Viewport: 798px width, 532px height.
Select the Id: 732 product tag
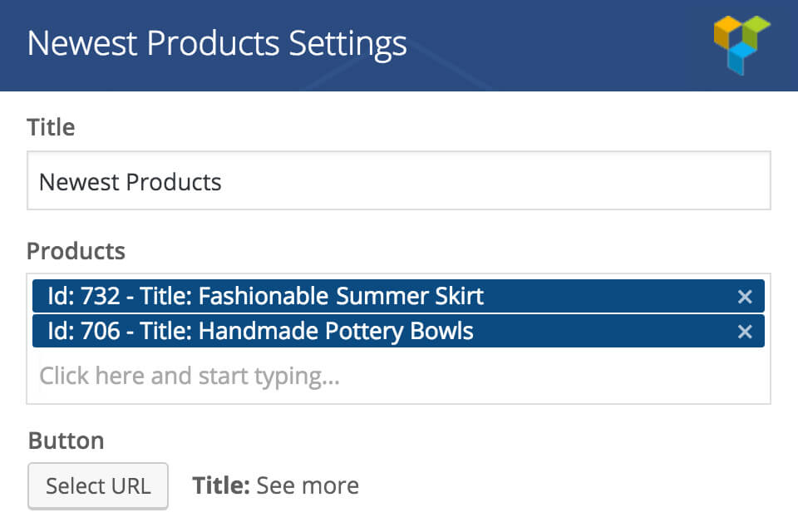(x=398, y=296)
